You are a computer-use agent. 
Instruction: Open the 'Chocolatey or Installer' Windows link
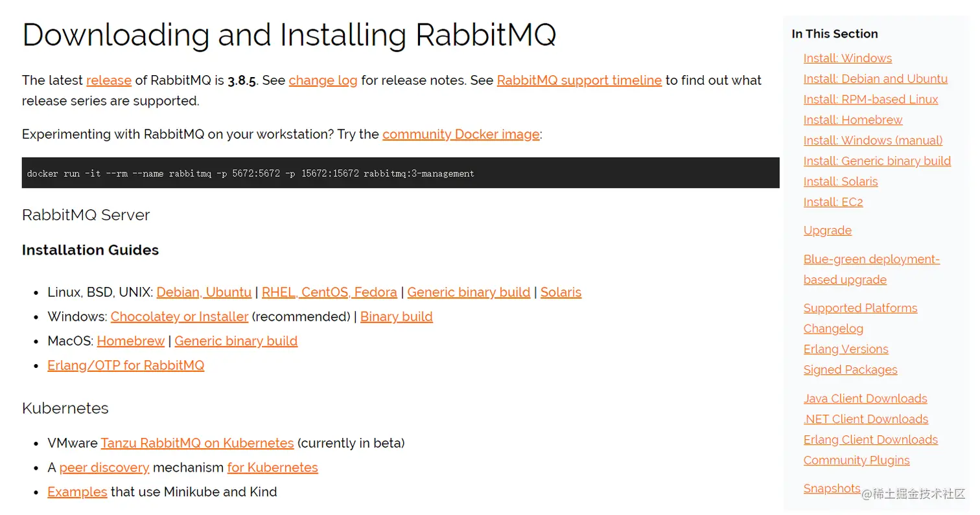180,317
